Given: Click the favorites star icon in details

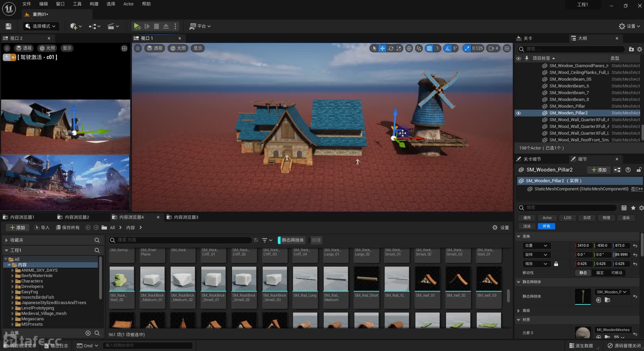Looking at the screenshot, I should [x=633, y=208].
